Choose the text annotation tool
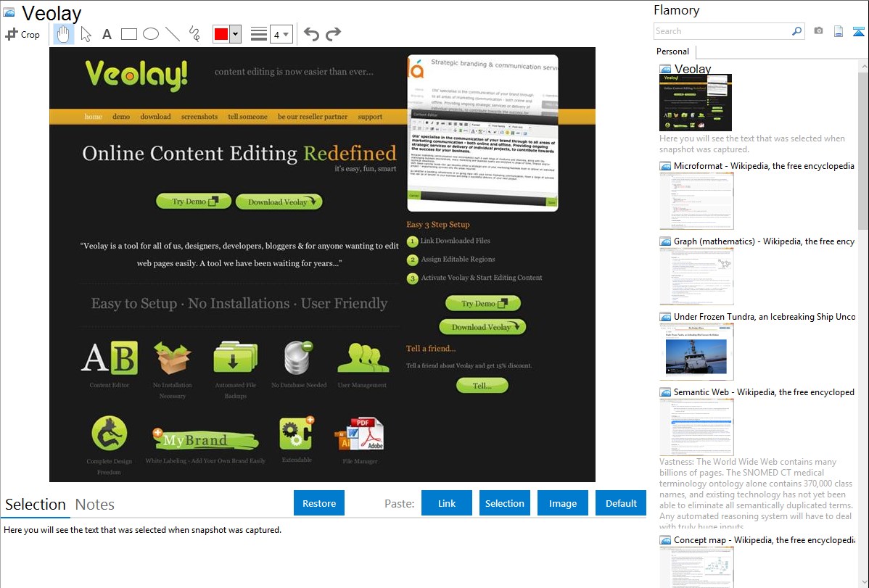 pos(107,34)
